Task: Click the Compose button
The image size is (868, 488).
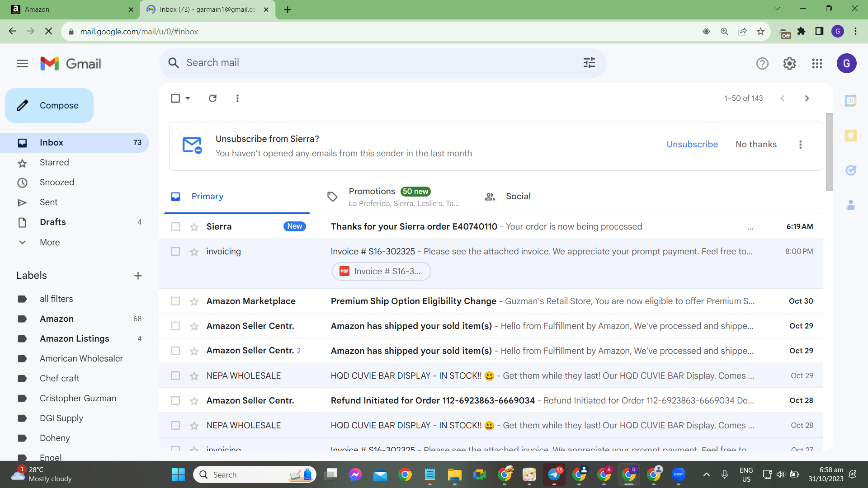Action: point(49,105)
